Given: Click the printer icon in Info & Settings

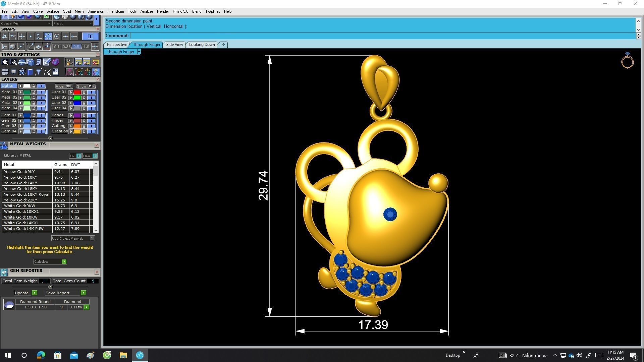Looking at the screenshot, I should tap(22, 62).
